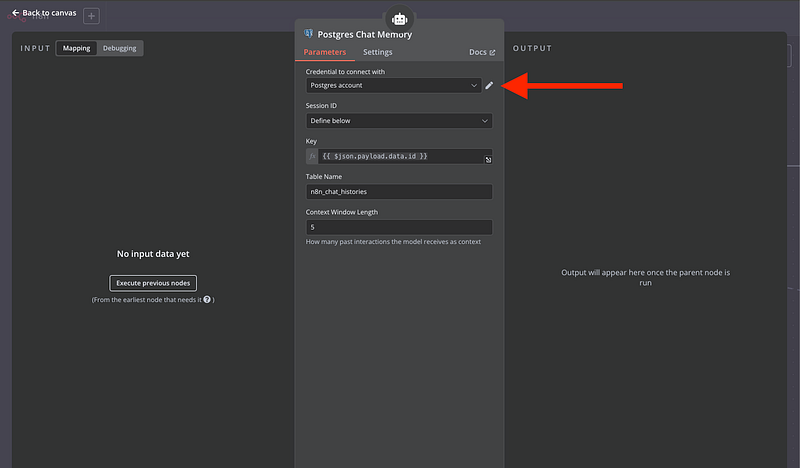Click the back arrow icon to canvas

coord(15,13)
